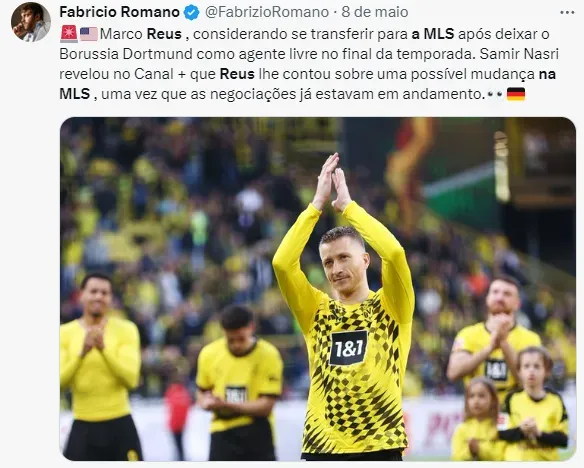The image size is (584, 468).
Task: Click the 8 de maio timestamp
Action: tap(375, 12)
